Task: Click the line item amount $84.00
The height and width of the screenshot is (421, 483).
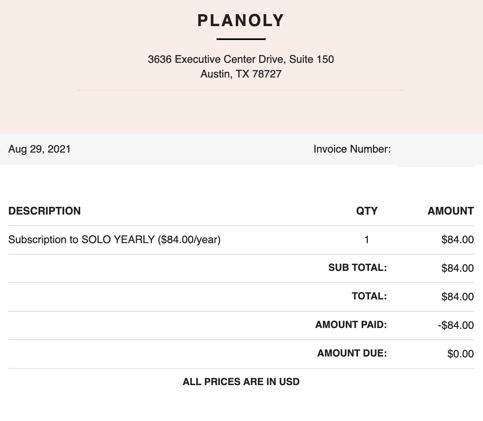Action: point(457,240)
